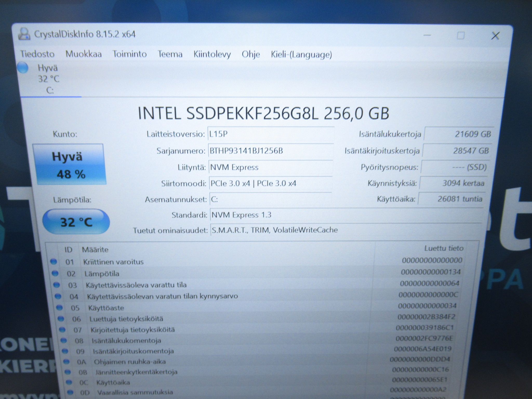Click the host writes value 28547 GB
This screenshot has height=399, width=532.
[x=457, y=151]
